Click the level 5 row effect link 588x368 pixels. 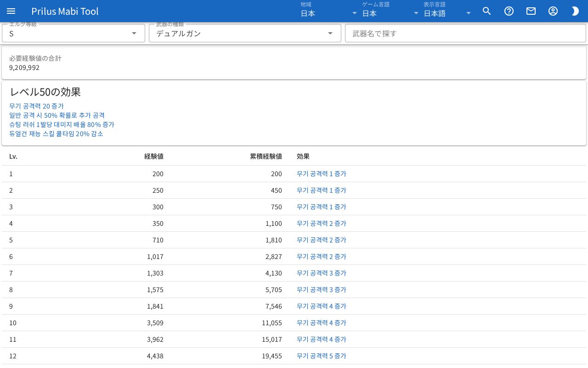[x=321, y=240]
